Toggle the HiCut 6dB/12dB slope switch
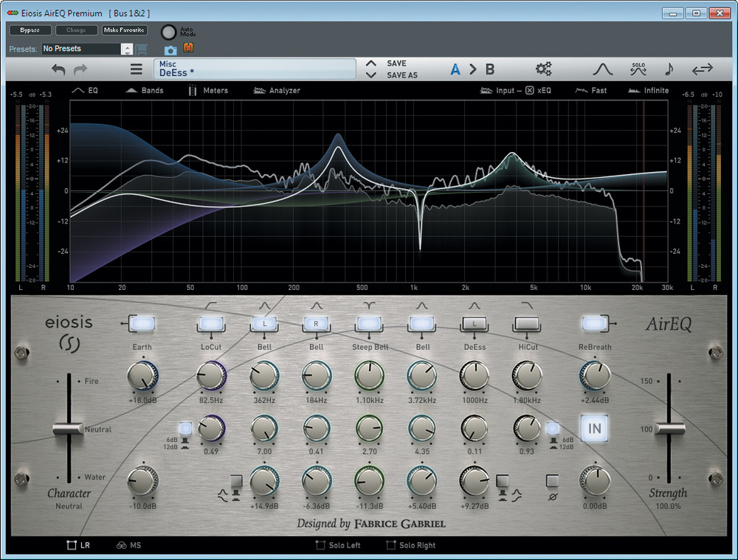 (553, 429)
